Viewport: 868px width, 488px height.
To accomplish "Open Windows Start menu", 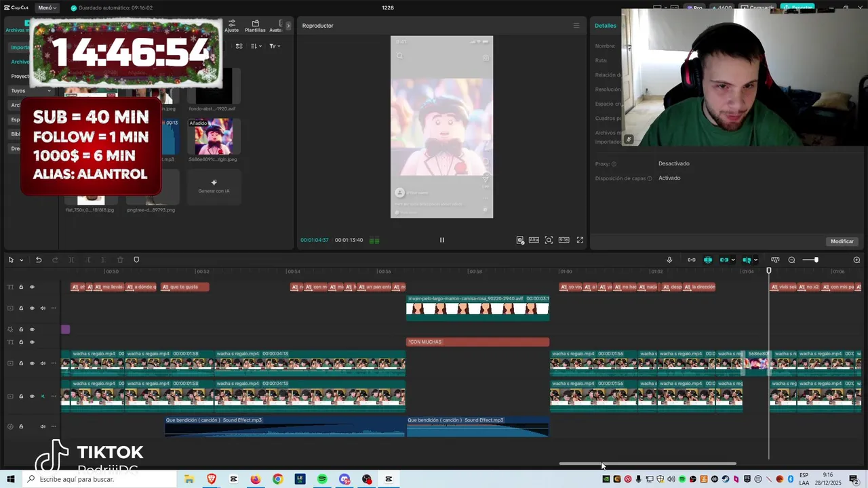I will pyautogui.click(x=11, y=479).
